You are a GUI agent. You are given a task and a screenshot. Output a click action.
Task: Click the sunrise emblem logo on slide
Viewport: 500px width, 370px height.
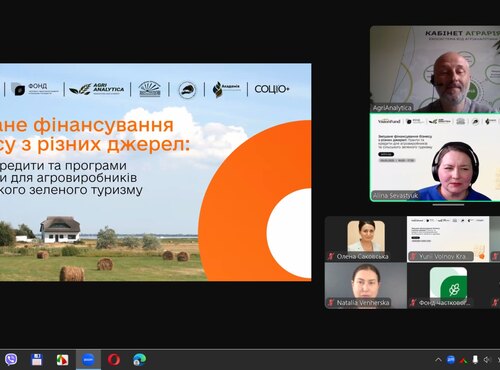[x=150, y=89]
